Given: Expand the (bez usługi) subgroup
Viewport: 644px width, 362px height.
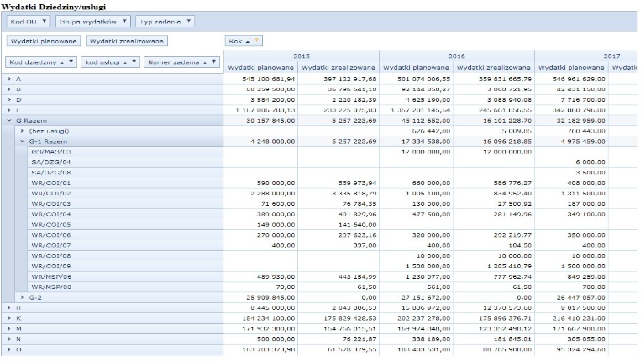Looking at the screenshot, I should coord(22,131).
